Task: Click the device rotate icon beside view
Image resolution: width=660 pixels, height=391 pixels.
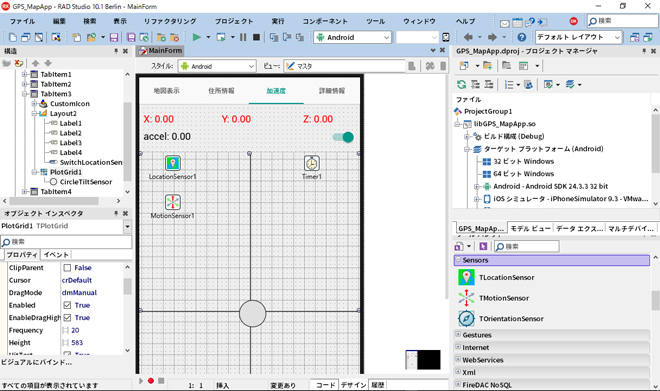Action: 430,66
